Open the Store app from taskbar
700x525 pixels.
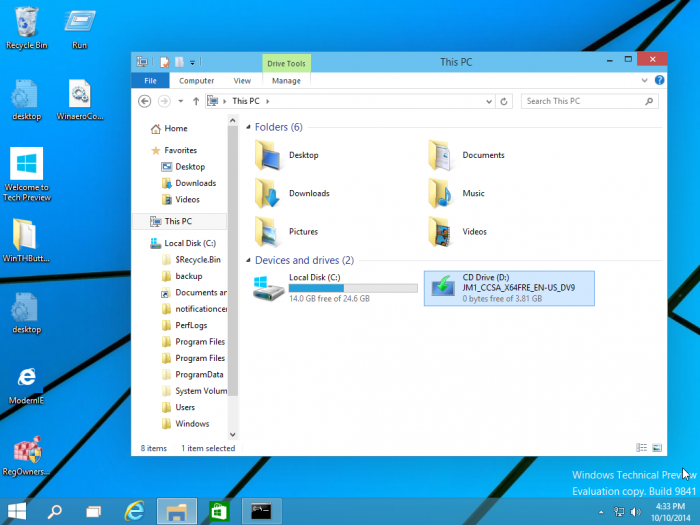tap(219, 511)
